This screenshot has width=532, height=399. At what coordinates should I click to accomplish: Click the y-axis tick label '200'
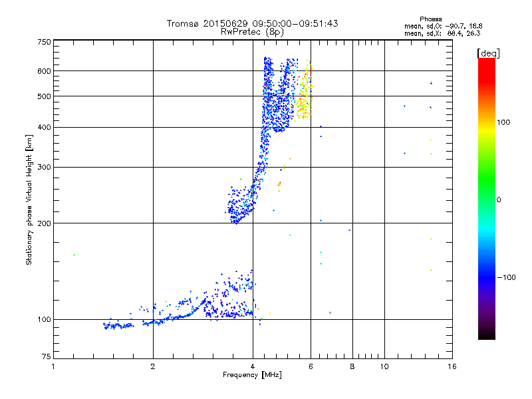point(45,223)
